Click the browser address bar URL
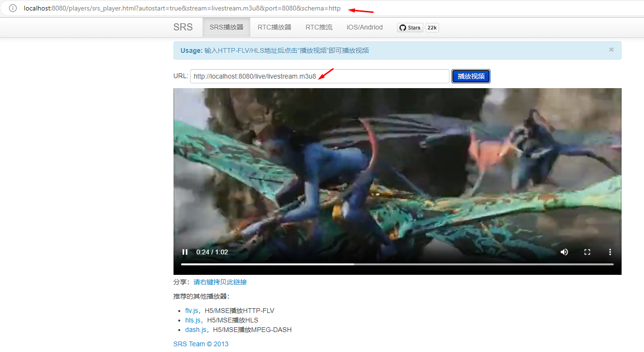The height and width of the screenshot is (352, 644). coord(182,9)
